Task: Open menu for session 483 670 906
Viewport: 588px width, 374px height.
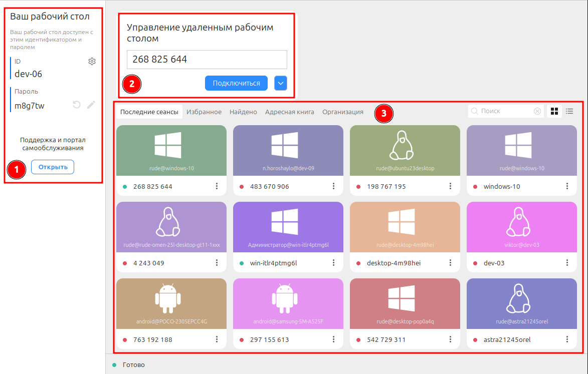Action: pyautogui.click(x=333, y=186)
